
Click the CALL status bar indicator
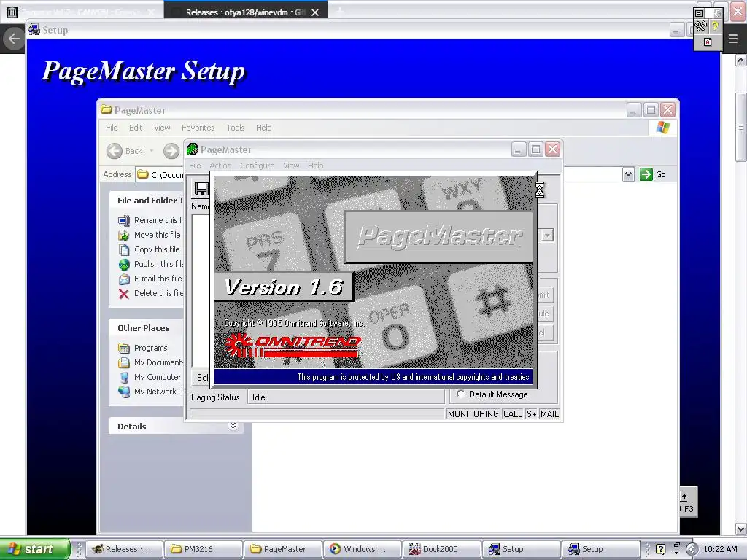click(513, 414)
